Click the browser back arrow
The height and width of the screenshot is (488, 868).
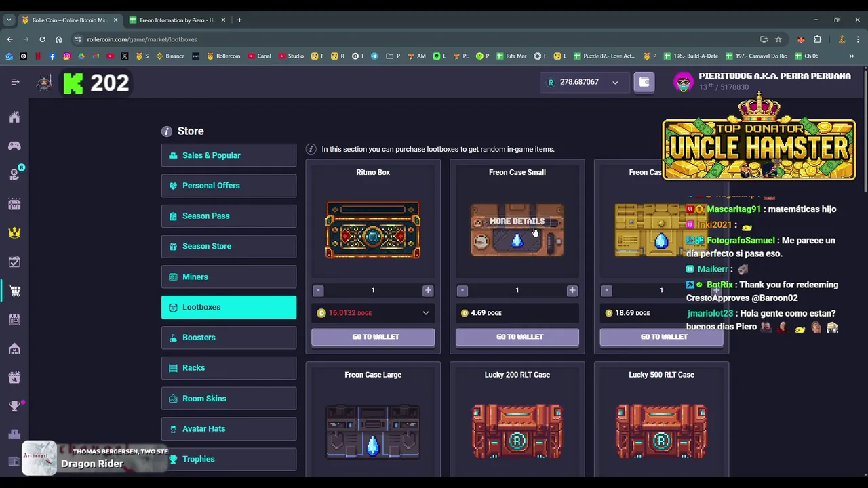point(9,39)
